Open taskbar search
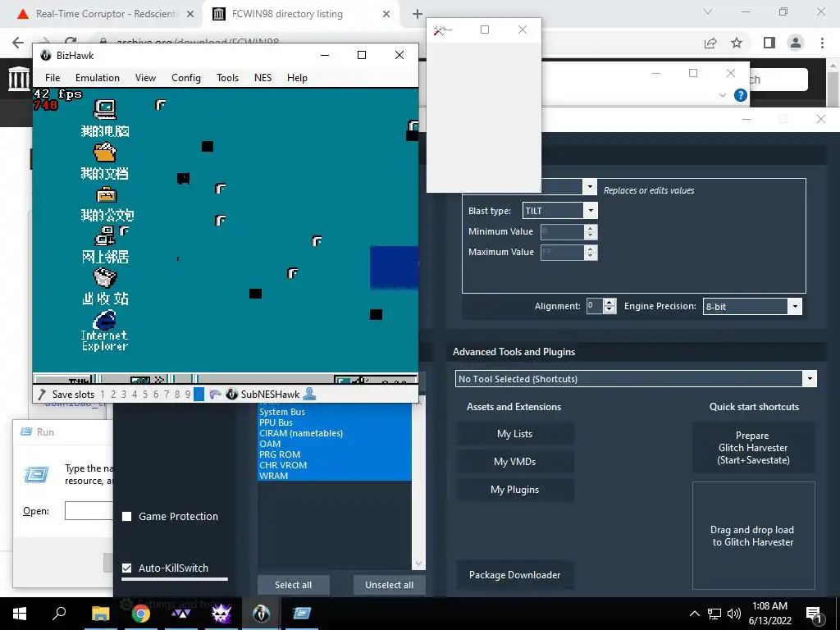The image size is (840, 630). tap(59, 613)
